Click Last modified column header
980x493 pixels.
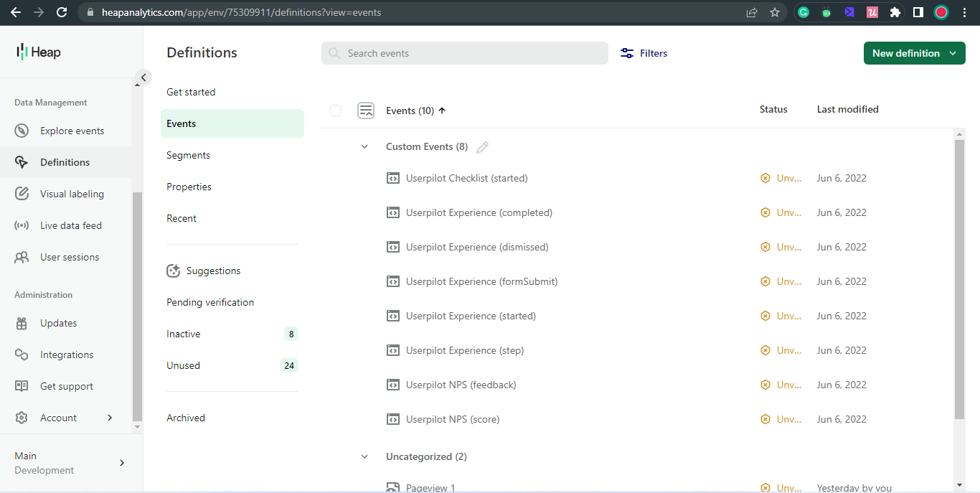847,109
